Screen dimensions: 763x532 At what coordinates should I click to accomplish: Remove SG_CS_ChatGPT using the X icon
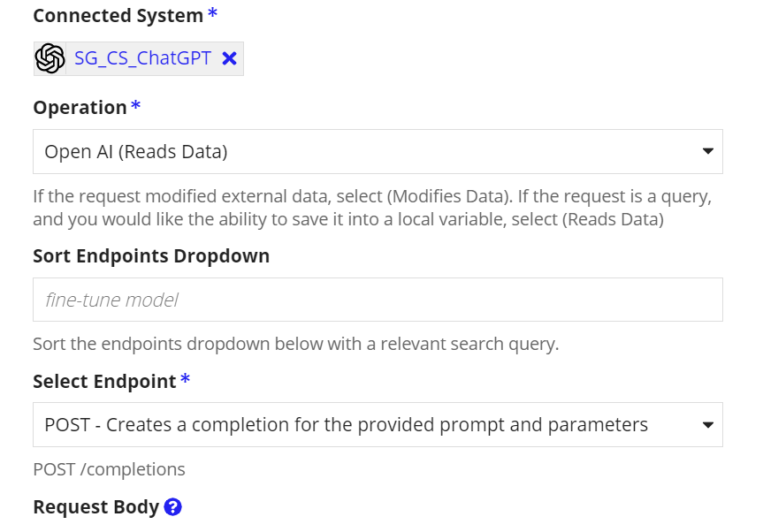pyautogui.click(x=229, y=59)
